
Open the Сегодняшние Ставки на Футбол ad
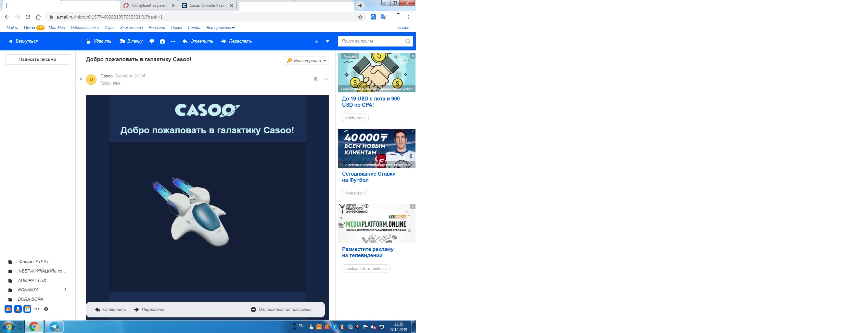point(369,177)
